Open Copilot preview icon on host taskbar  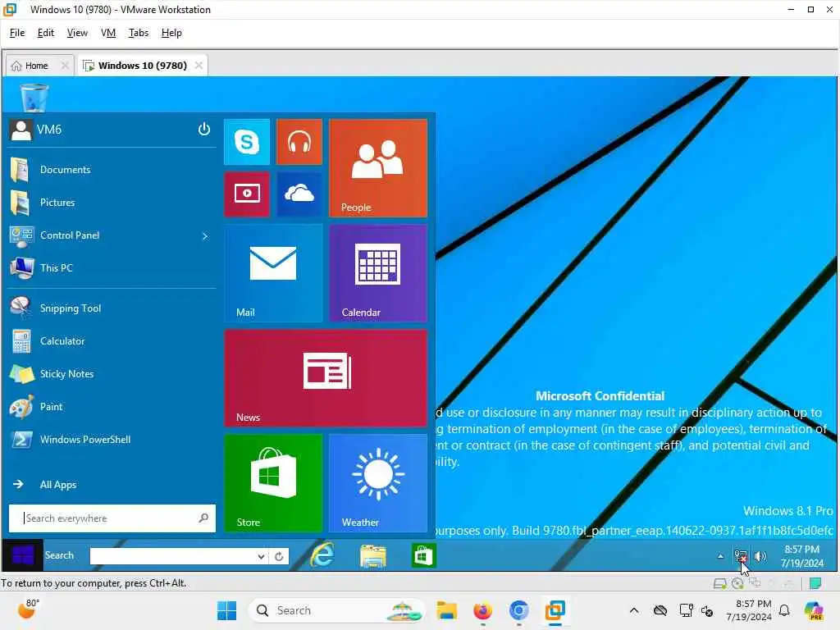point(814,610)
